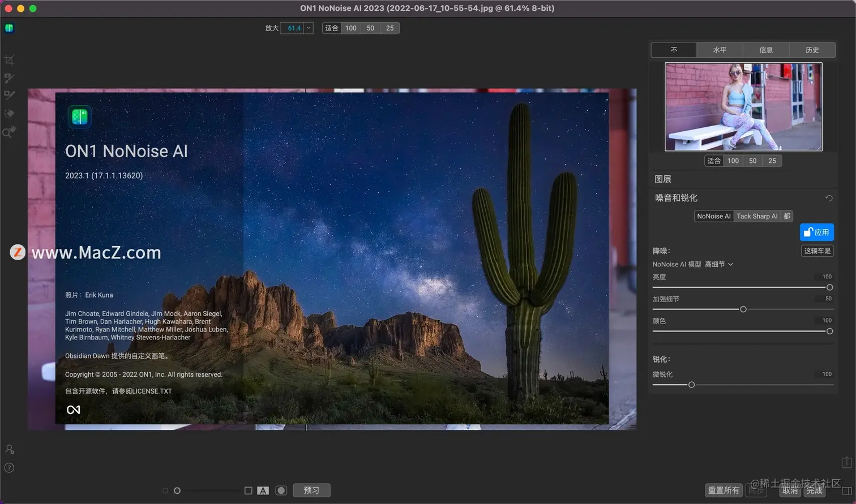This screenshot has height=504, width=856.
Task: Open the zoom percentage dropdown arrow
Action: (309, 28)
